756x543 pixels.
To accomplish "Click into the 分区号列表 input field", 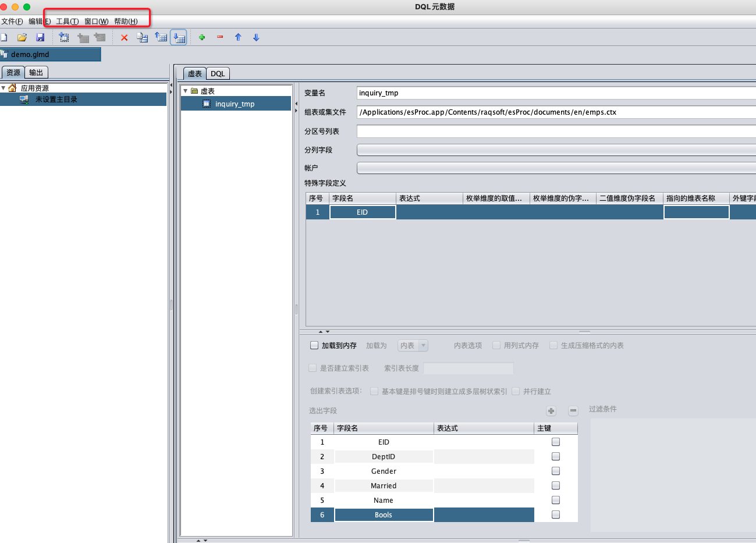I will 556,132.
